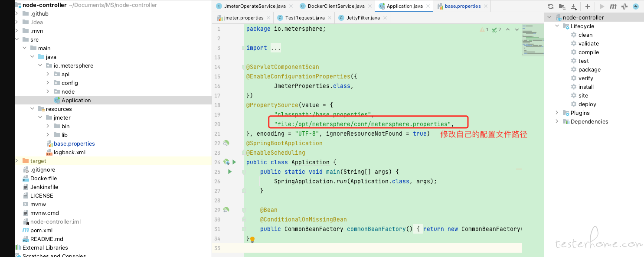Click the bean gutter icon on line 29
The width and height of the screenshot is (644, 257).
pyautogui.click(x=226, y=210)
